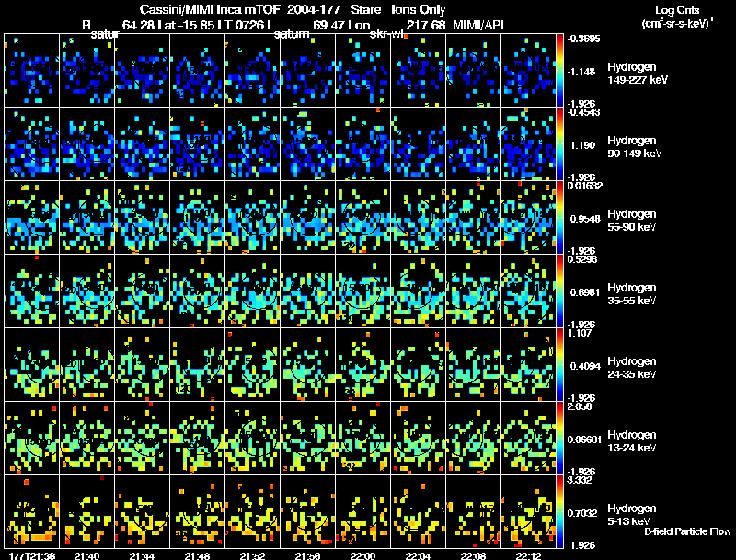The image size is (736, 560).
Task: Click the 'Cassini/MIMI Inca mTOF' title text
Action: pyautogui.click(x=210, y=9)
